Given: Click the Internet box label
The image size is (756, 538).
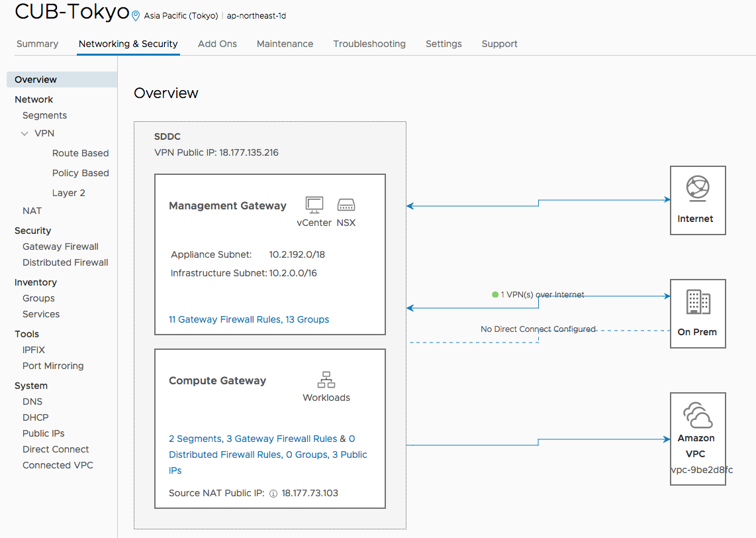Looking at the screenshot, I should [x=695, y=219].
